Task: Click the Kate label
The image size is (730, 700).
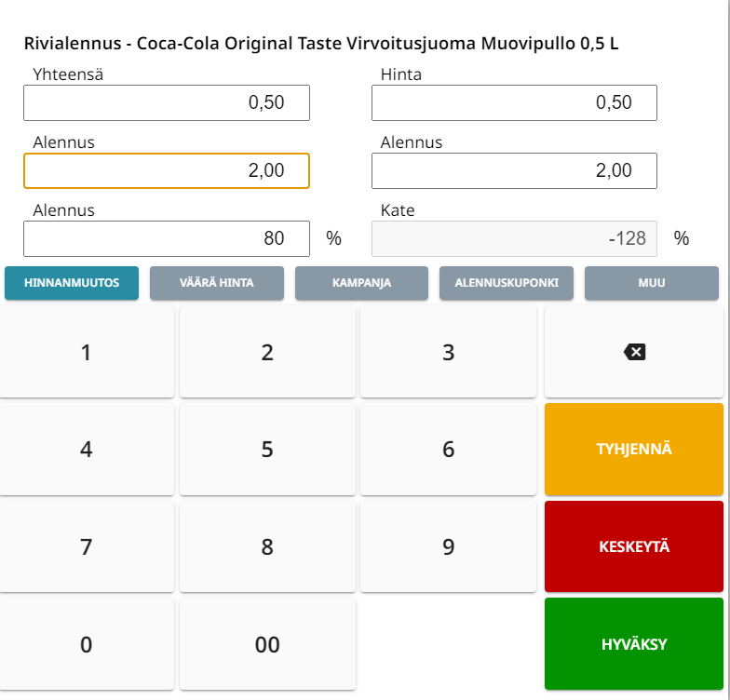Action: point(398,210)
